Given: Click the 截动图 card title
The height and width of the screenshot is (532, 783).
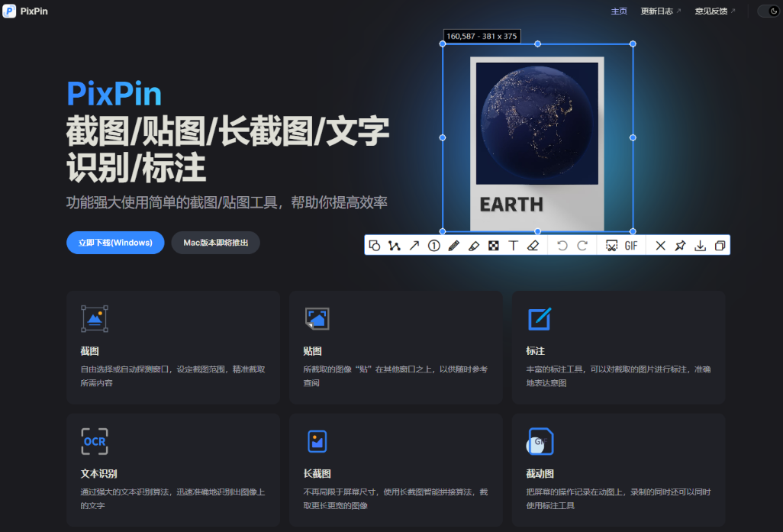Looking at the screenshot, I should (x=540, y=473).
